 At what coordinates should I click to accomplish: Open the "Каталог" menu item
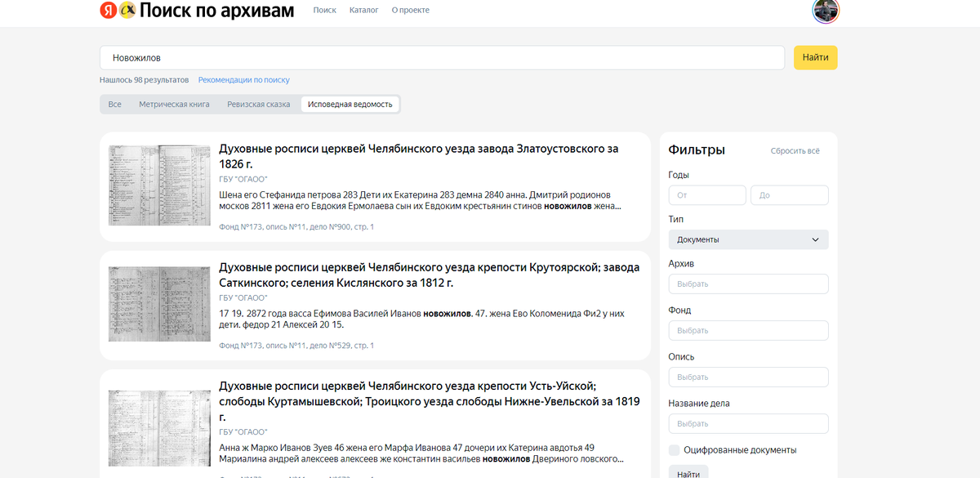(x=364, y=10)
